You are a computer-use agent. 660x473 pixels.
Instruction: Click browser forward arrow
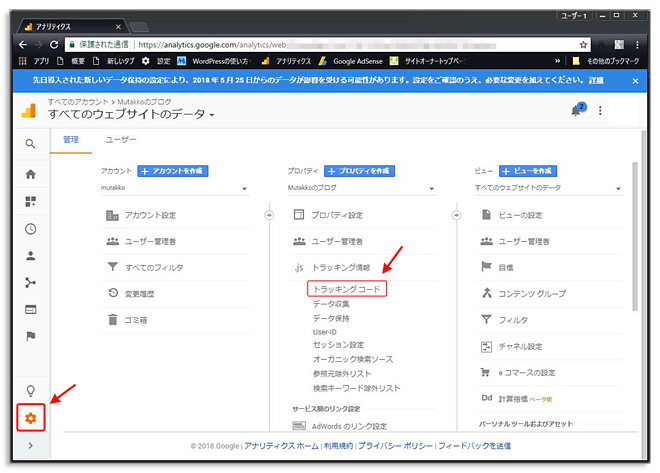click(38, 45)
